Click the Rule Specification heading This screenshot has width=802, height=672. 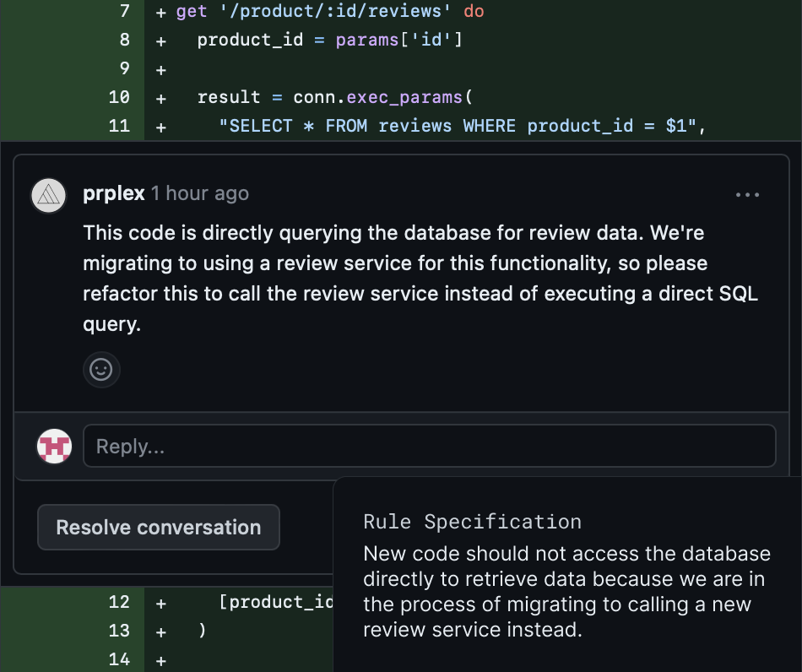472,522
